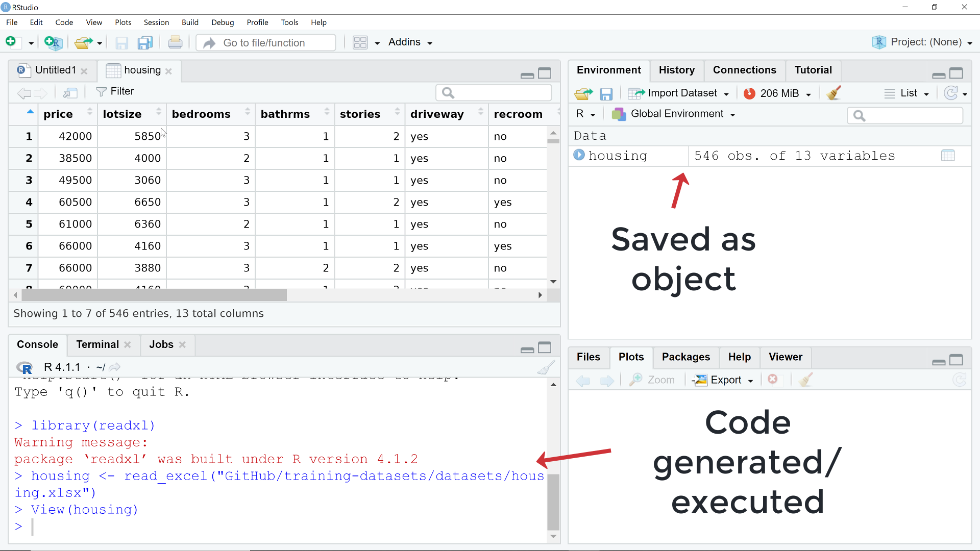Image resolution: width=980 pixels, height=551 pixels.
Task: Click the Save All documents icon
Action: tap(145, 43)
